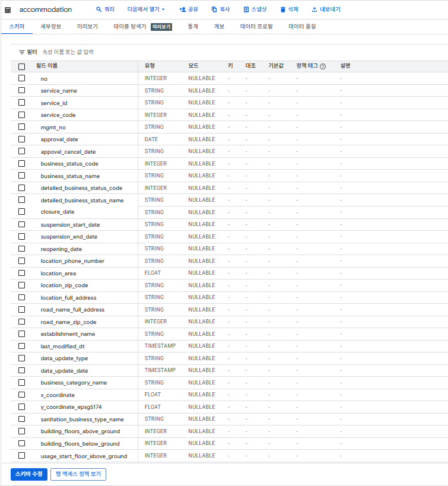Switch to the 통계 tab
The height and width of the screenshot is (486, 448).
(193, 27)
